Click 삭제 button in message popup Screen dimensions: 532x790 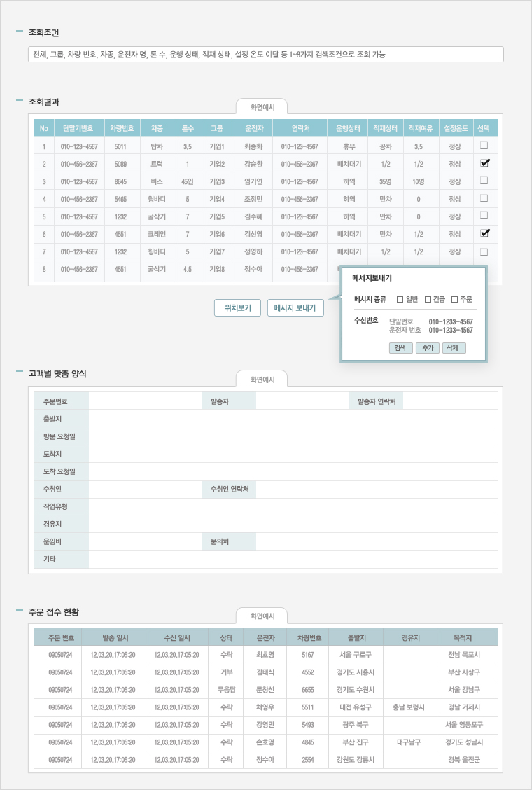(454, 348)
